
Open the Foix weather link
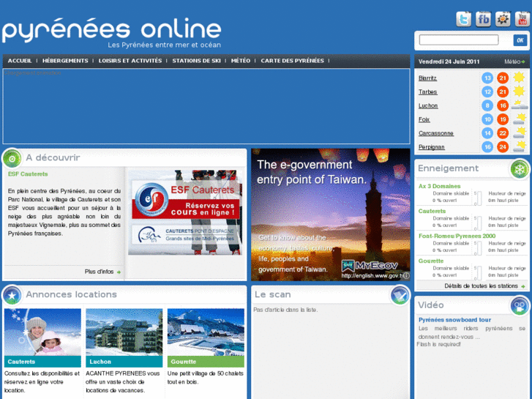424,119
